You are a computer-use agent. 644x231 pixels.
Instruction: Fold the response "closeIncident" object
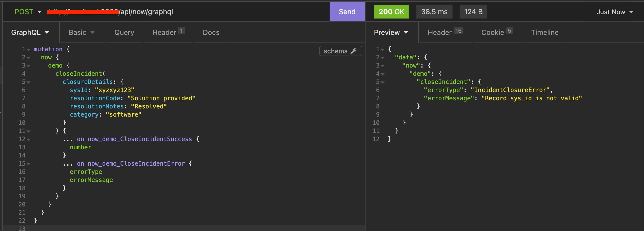pyautogui.click(x=383, y=82)
